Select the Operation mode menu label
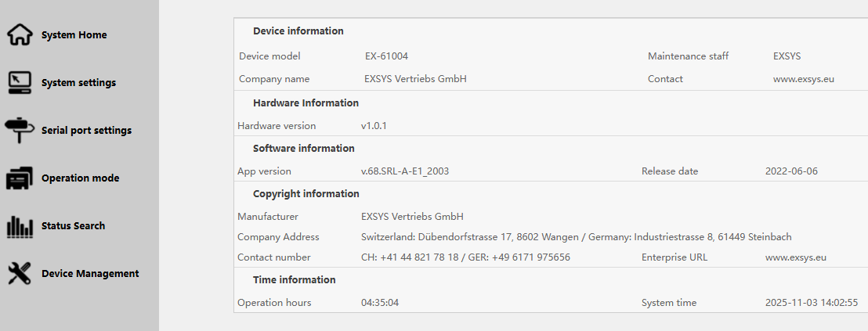868x331 pixels. click(x=80, y=178)
